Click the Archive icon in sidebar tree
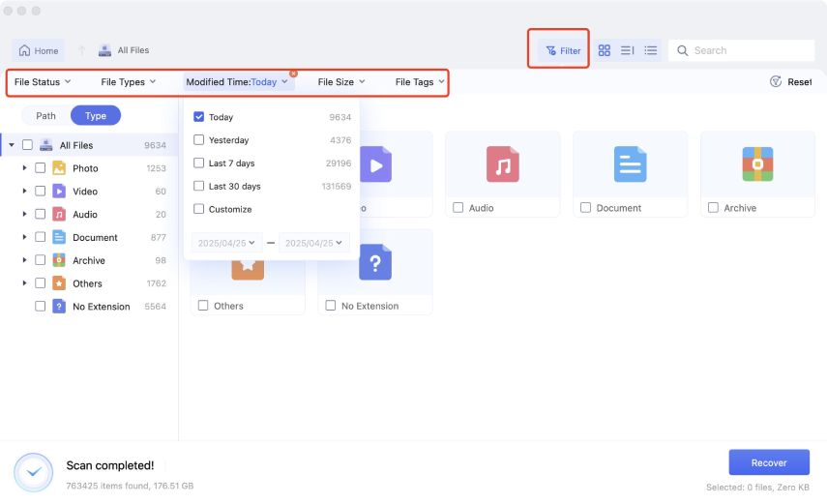The height and width of the screenshot is (504, 827). 59,260
